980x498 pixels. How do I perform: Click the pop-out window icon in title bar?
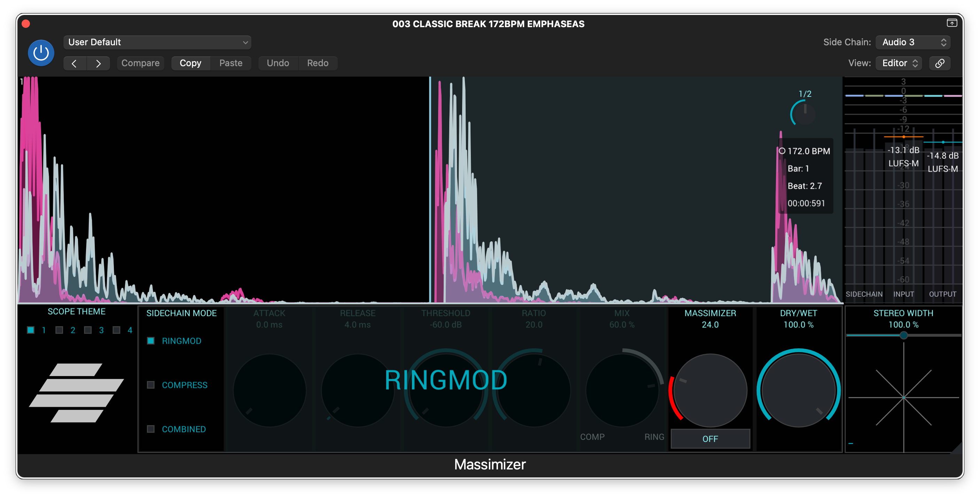[x=952, y=23]
